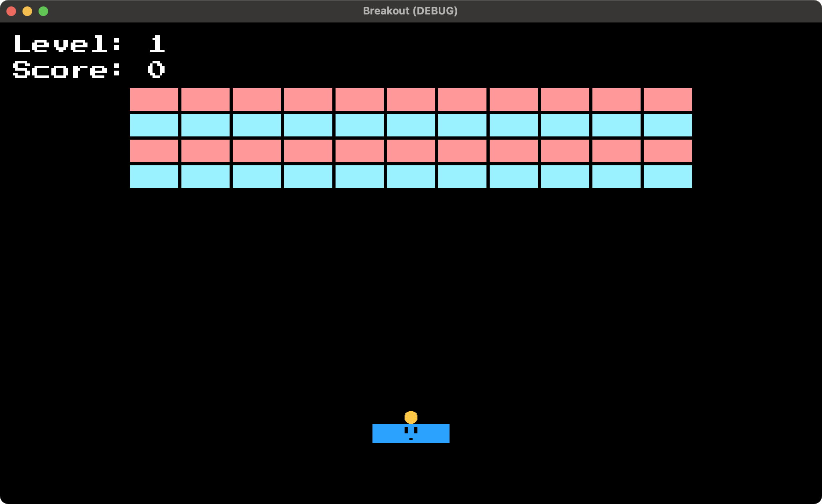Click the first pink brick in third row
Viewport: 822px width, 504px height.
click(154, 151)
